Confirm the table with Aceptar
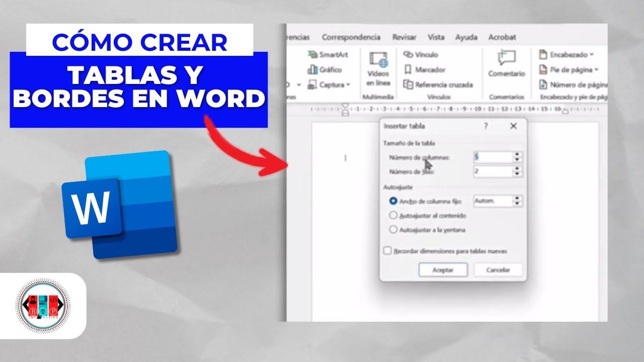Viewport: 644px width, 362px height. point(443,270)
